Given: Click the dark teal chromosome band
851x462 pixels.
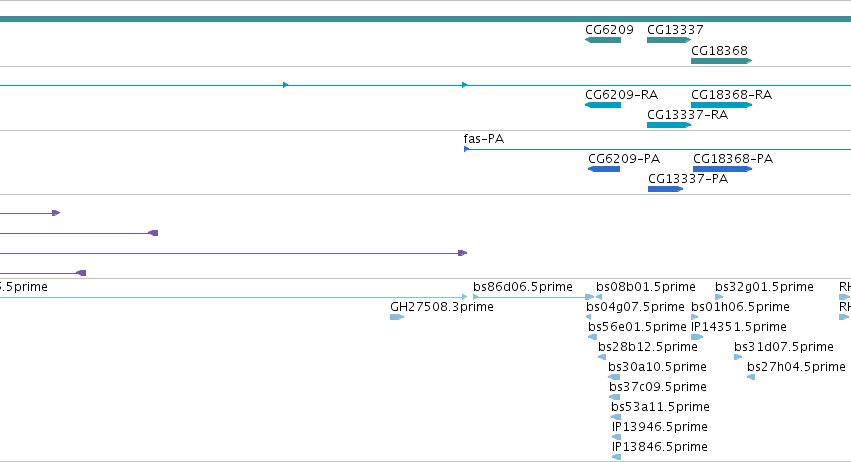Looking at the screenshot, I should (x=426, y=19).
